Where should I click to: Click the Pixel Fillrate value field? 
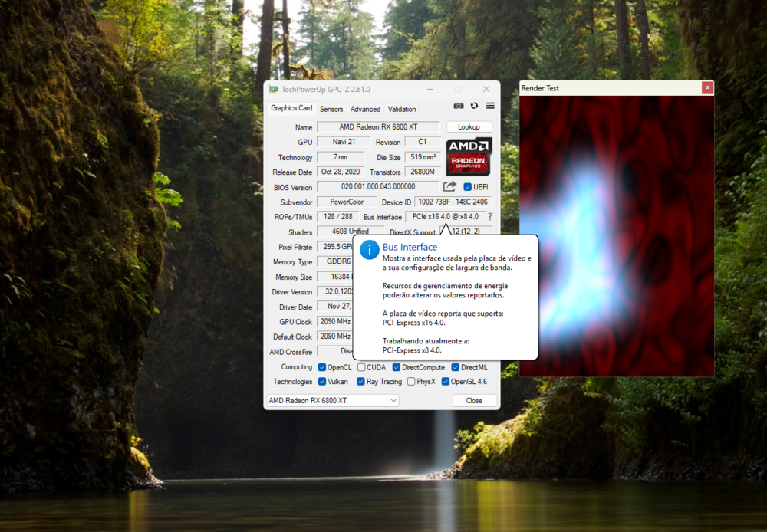(x=335, y=246)
